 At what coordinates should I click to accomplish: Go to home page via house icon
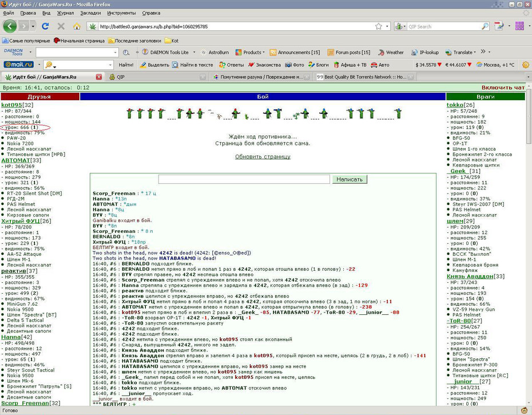(x=77, y=26)
